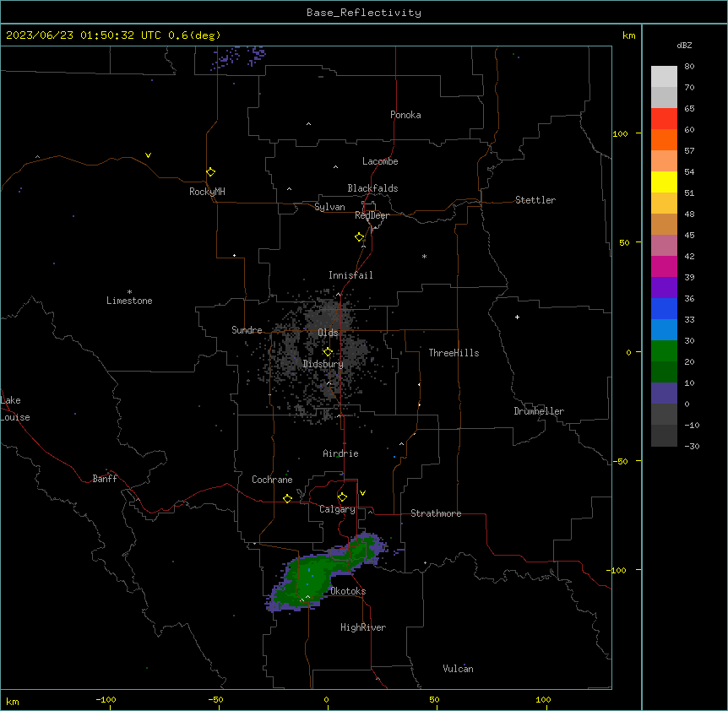Click the RockyMH label
The height and width of the screenshot is (711, 728).
(x=207, y=192)
